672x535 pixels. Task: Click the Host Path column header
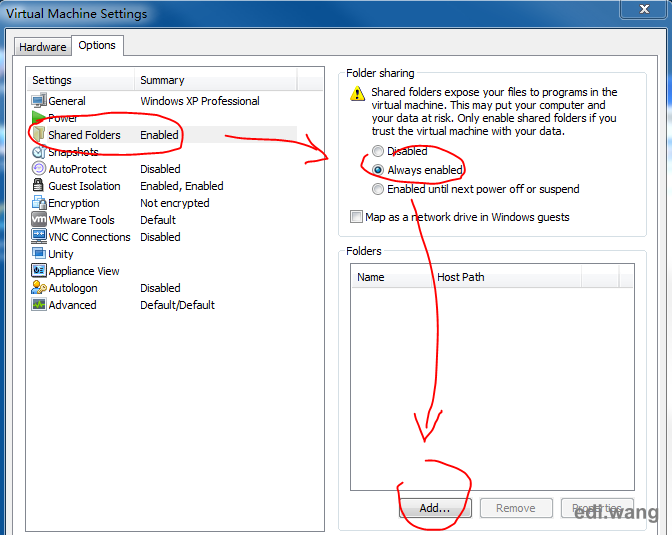tap(506, 277)
